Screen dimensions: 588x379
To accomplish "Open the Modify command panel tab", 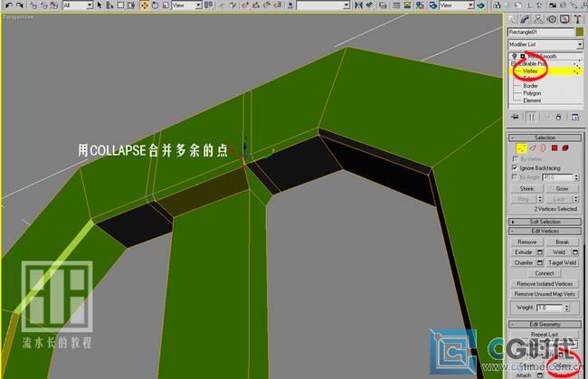I will 525,20.
